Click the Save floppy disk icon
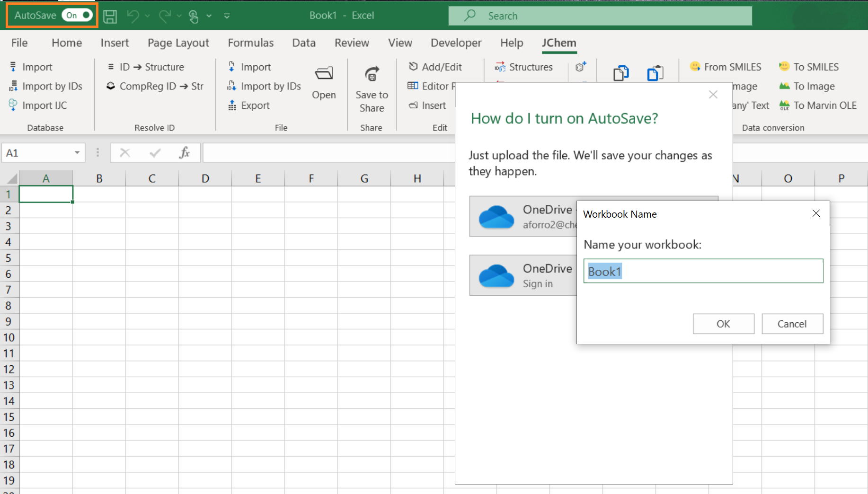868x494 pixels. 110,16
